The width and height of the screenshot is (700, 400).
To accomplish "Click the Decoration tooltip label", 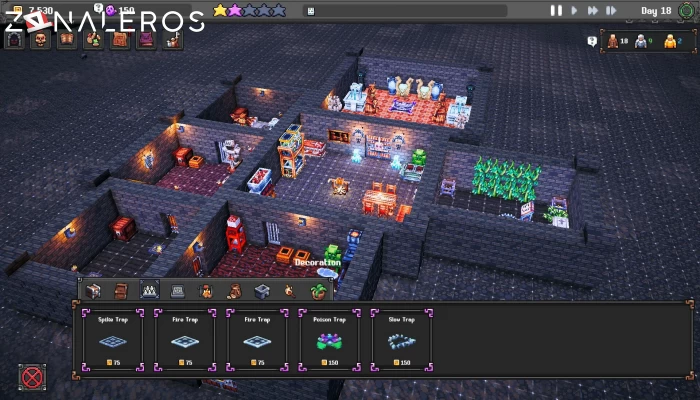I will [x=318, y=262].
